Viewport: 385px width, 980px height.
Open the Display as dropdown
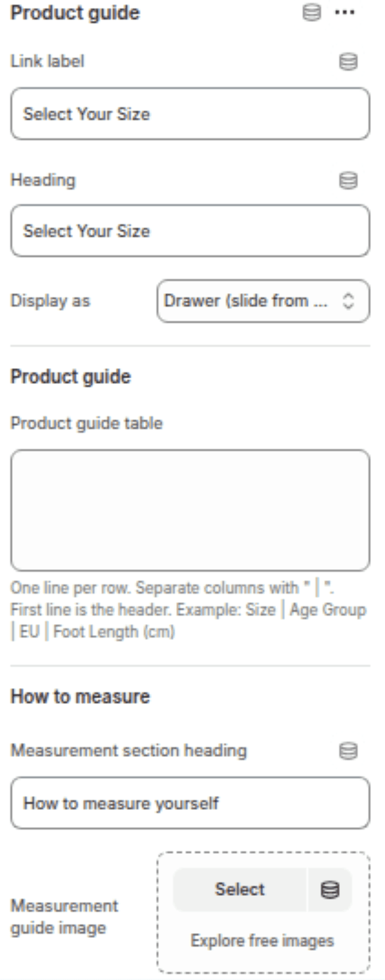pos(263,301)
